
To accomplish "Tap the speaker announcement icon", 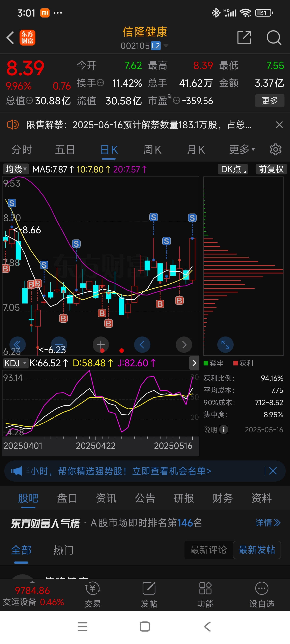I will 12,125.
